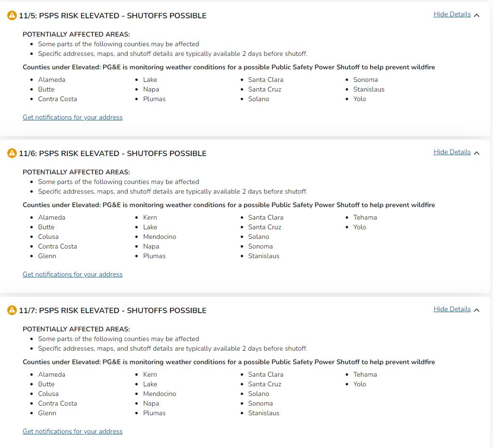Open 'Get notifications for your address' under 11/6
Screen dimensions: 493x448
click(x=73, y=274)
